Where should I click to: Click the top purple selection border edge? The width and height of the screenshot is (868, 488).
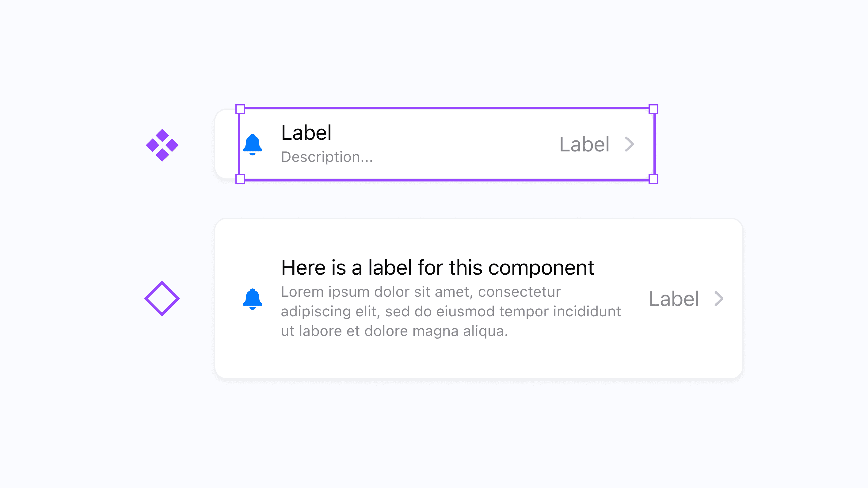point(447,108)
